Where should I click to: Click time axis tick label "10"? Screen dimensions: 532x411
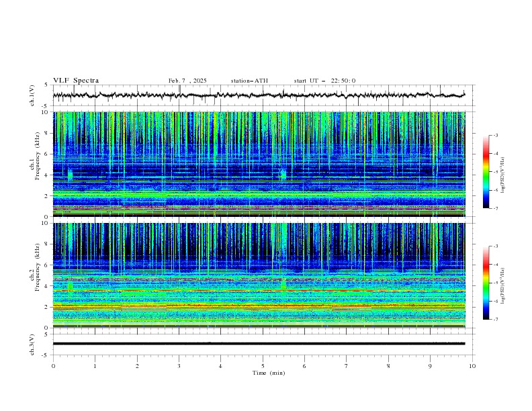[x=472, y=366]
